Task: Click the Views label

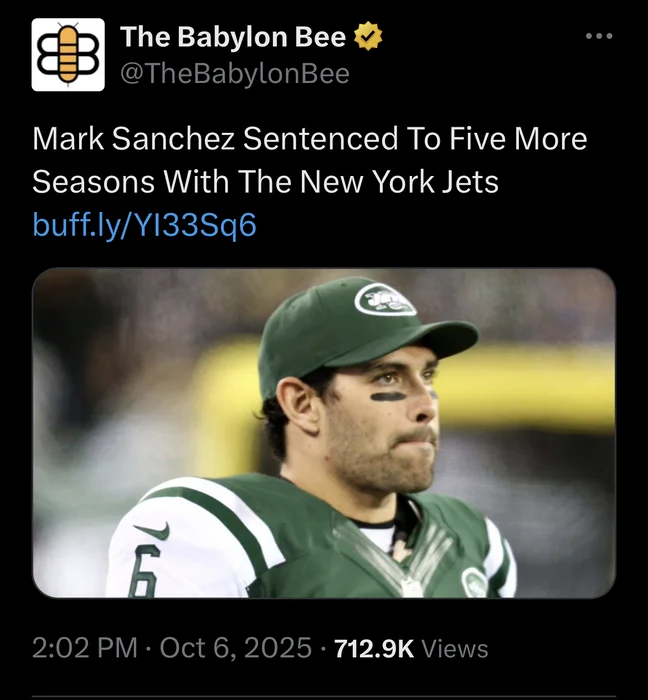Action: pos(455,648)
